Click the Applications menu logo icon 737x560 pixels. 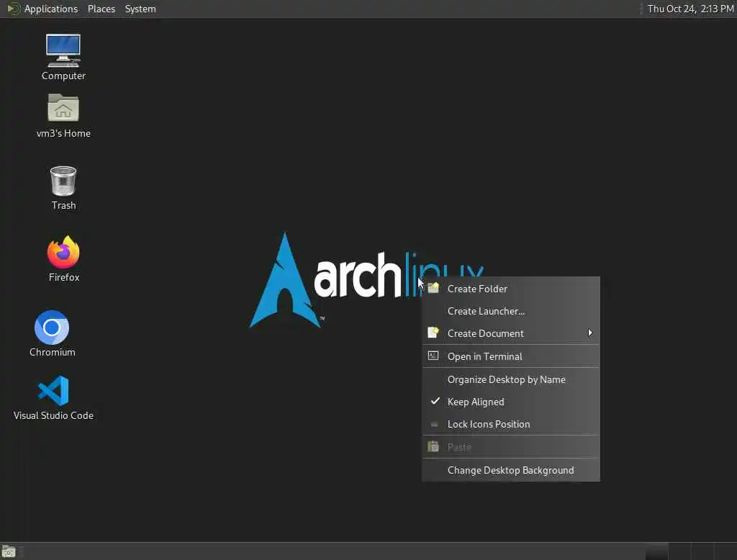[x=13, y=9]
